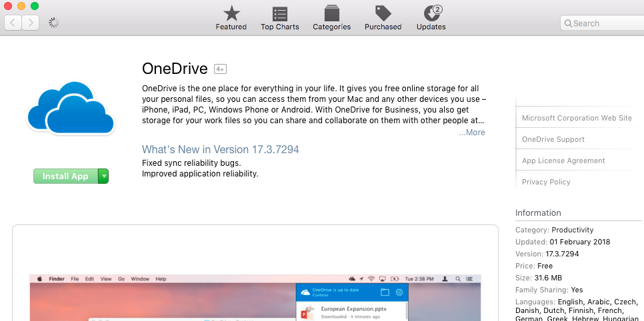Click the Size: 31.6 MB row
644x321 pixels.
coord(539,278)
